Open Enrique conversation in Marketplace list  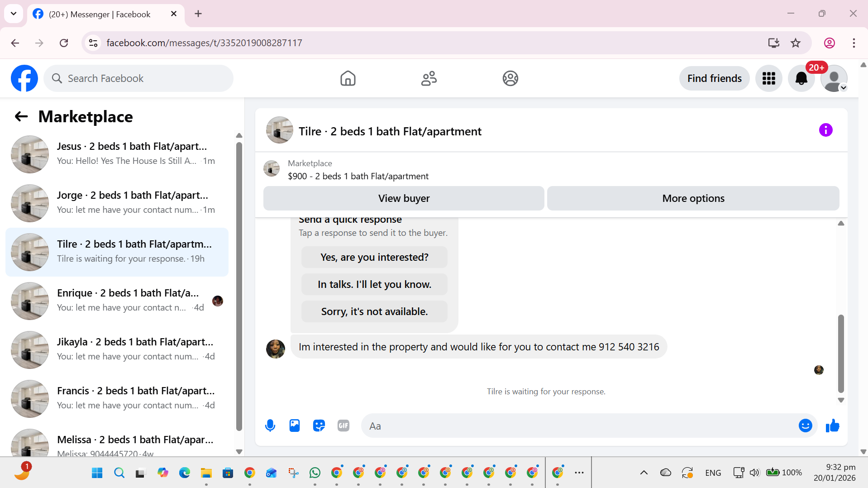(117, 301)
